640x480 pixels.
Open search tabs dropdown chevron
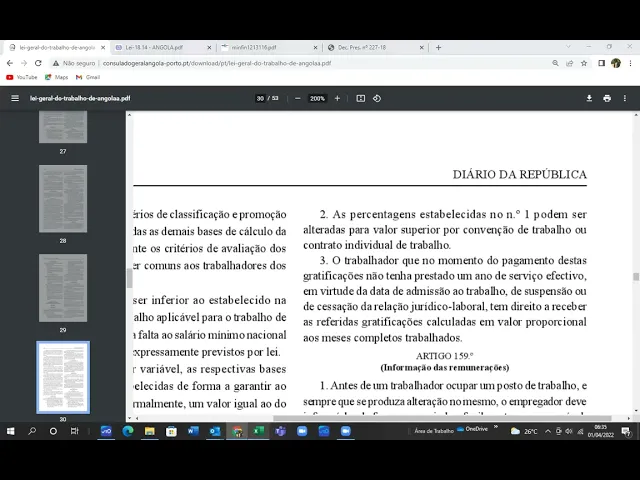point(568,47)
